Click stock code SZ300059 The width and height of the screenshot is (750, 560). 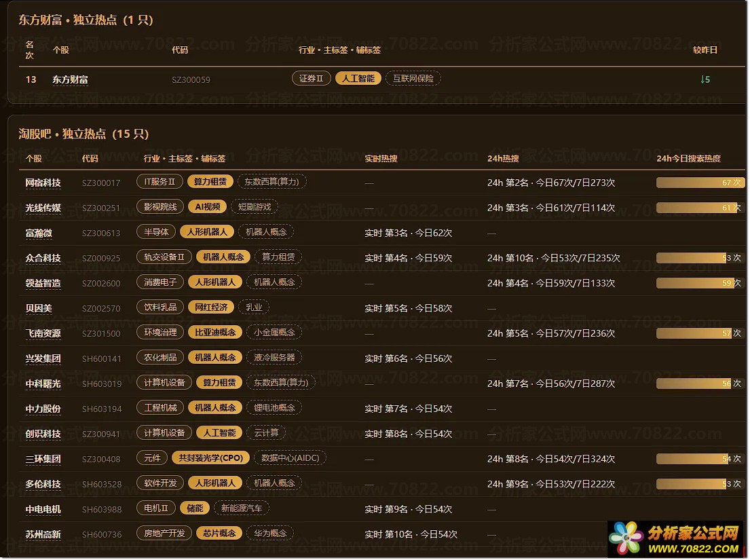tap(191, 80)
